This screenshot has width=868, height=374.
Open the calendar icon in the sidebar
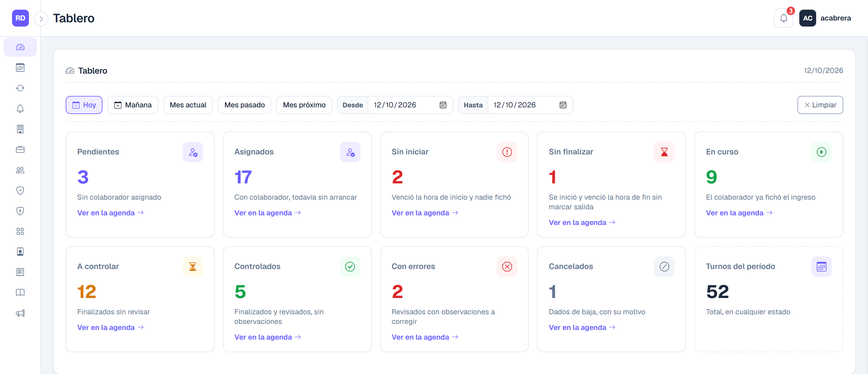20,68
